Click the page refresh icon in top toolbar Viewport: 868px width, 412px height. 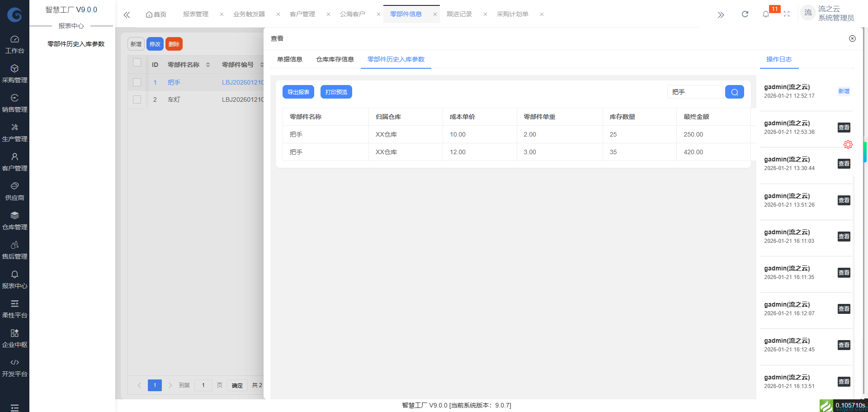coord(745,14)
